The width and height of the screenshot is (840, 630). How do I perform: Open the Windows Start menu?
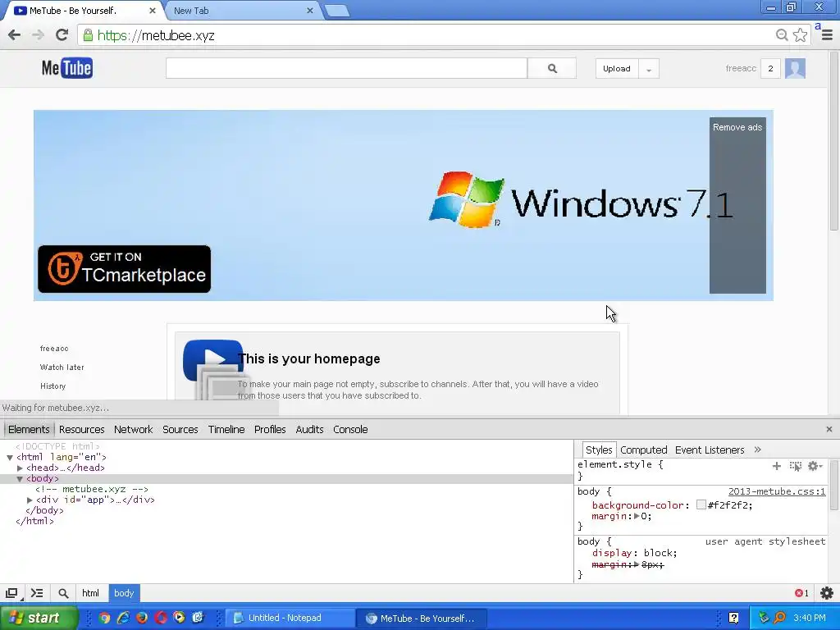pos(39,618)
